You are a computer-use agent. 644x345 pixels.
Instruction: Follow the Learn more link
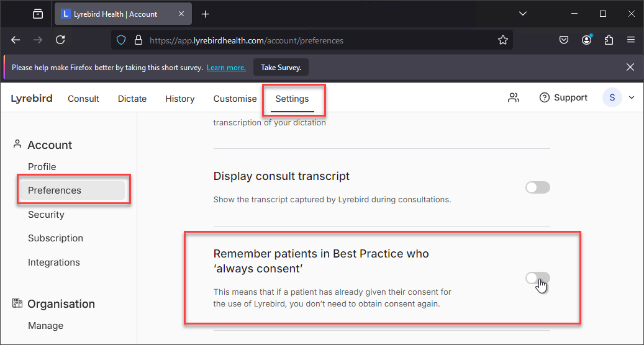tap(226, 68)
